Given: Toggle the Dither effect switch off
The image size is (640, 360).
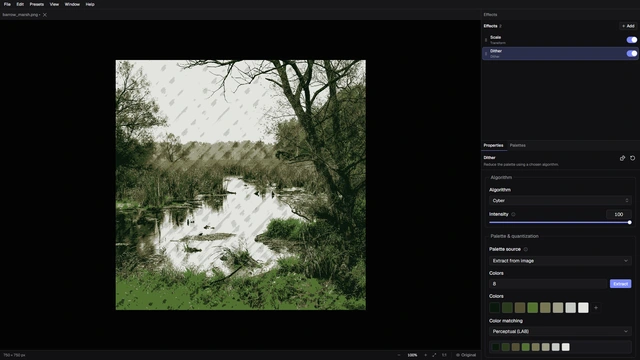Looking at the screenshot, I should (631, 53).
